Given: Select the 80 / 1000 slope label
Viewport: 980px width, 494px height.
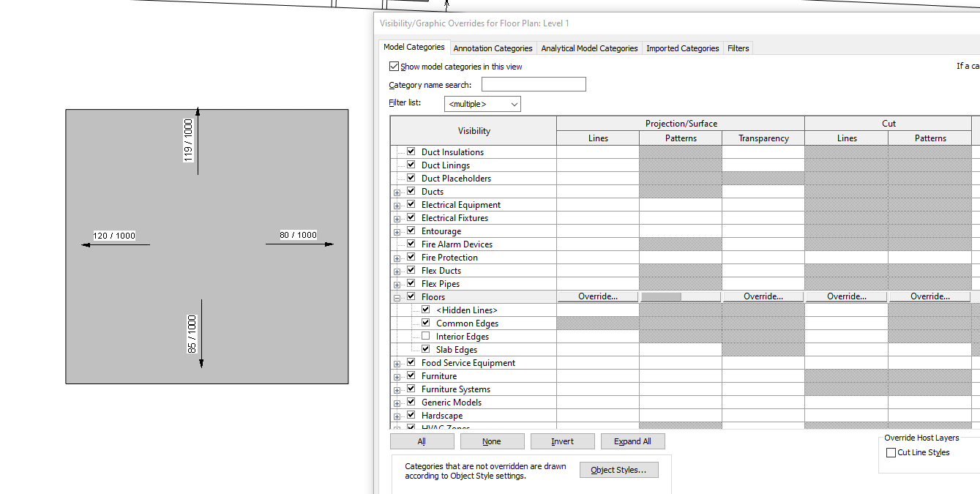Looking at the screenshot, I should (x=298, y=235).
